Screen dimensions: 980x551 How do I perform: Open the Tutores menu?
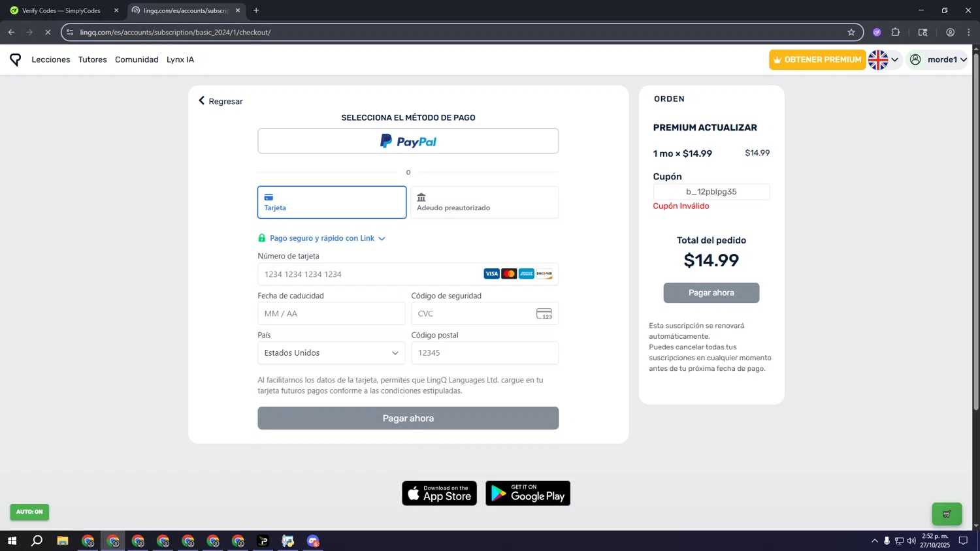[93, 59]
